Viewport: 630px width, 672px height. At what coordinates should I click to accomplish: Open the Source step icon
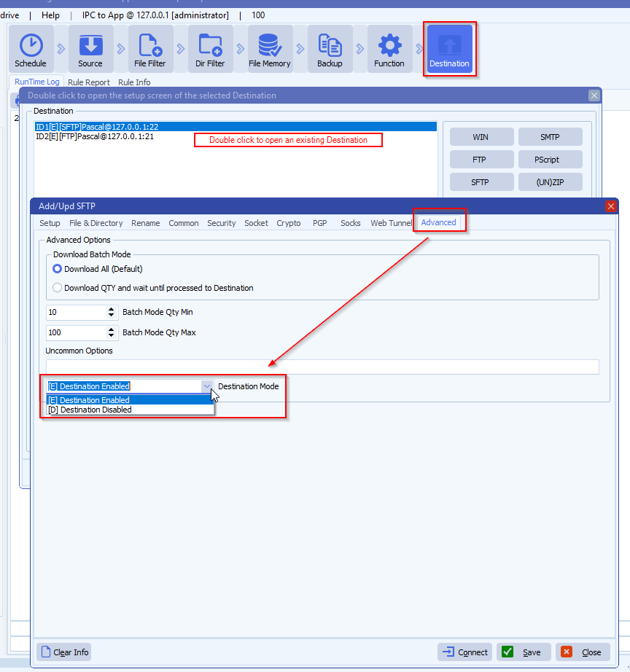point(90,49)
